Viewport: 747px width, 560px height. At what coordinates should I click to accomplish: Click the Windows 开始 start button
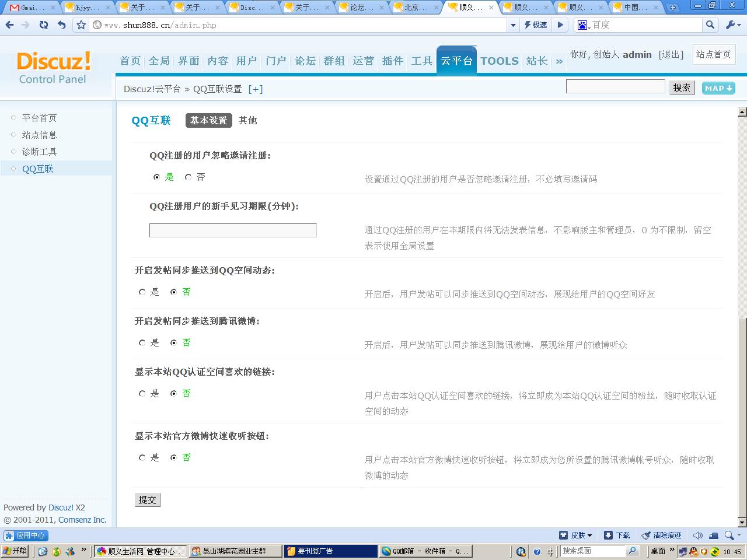coord(15,551)
